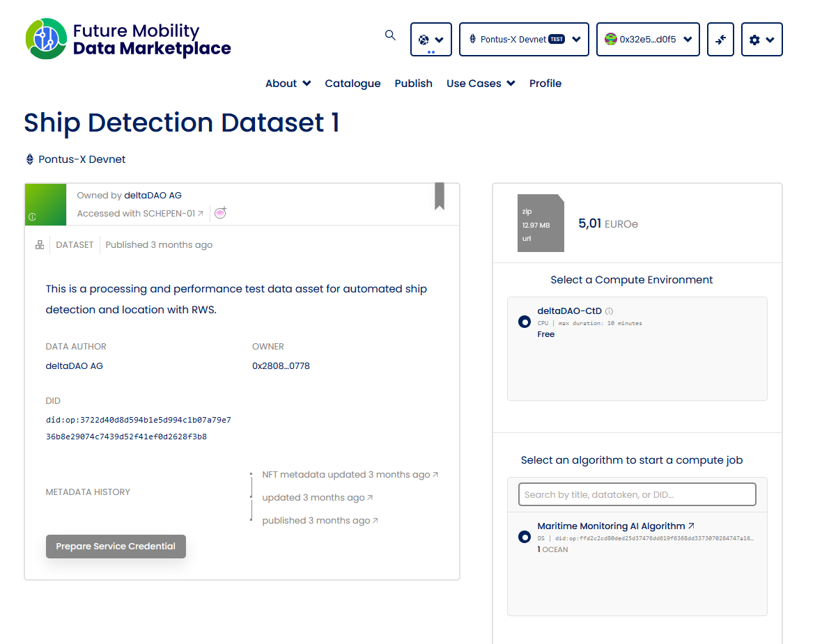The width and height of the screenshot is (822, 644).
Task: Click the add-datatoken icon next to SCHEPEN-01
Action: click(220, 213)
